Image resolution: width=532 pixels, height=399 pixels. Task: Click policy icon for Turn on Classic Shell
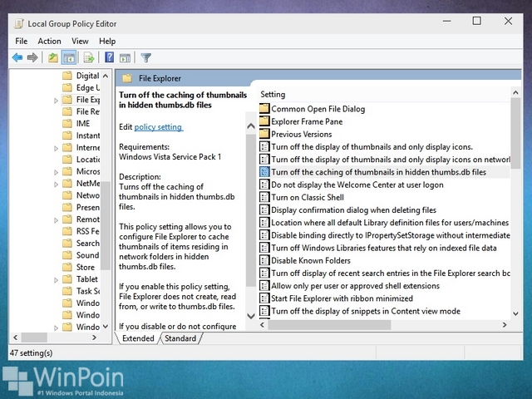coord(264,197)
